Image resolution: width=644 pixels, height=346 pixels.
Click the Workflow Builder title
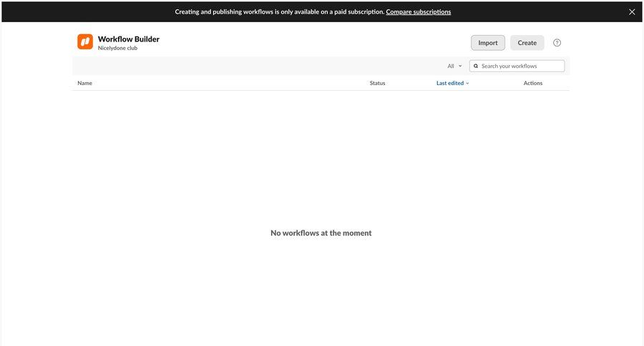tap(129, 39)
